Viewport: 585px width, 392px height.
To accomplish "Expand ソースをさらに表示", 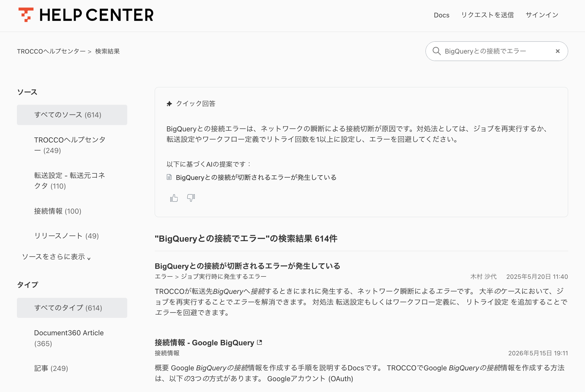I will (56, 257).
